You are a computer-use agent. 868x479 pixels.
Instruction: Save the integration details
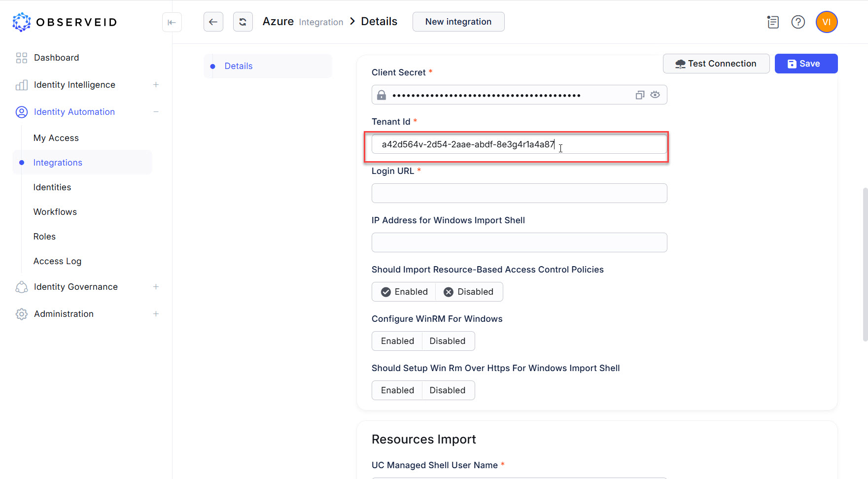click(x=806, y=64)
